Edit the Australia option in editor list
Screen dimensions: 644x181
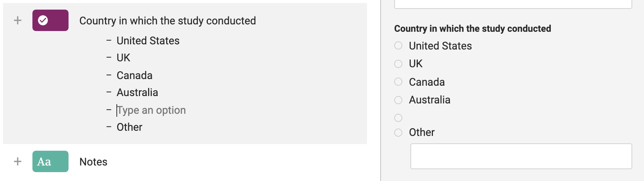click(x=137, y=92)
